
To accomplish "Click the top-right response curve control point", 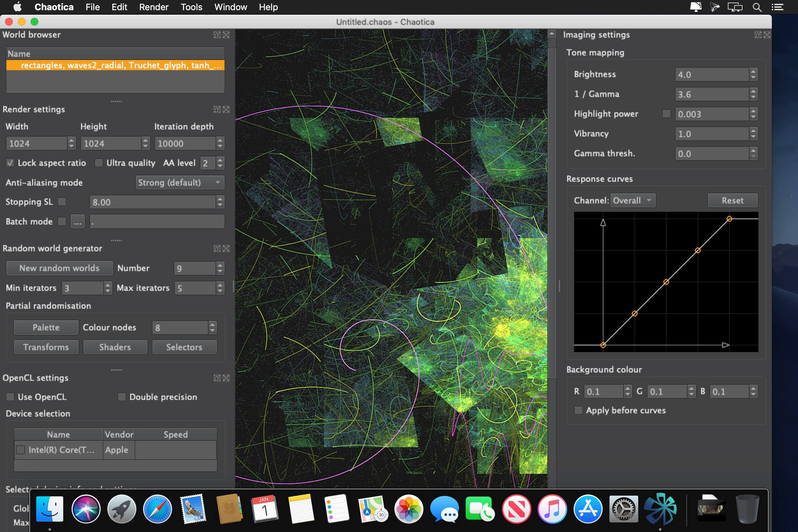I will click(729, 219).
